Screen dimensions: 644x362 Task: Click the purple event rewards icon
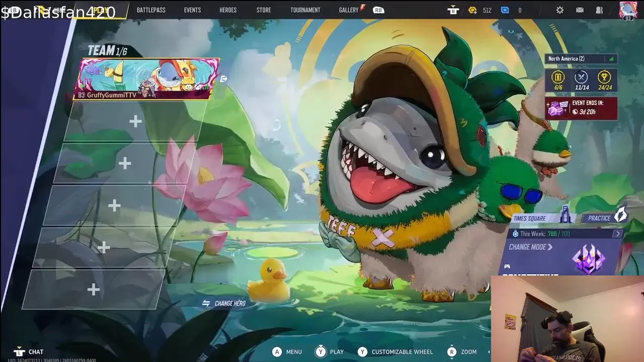[x=557, y=108]
